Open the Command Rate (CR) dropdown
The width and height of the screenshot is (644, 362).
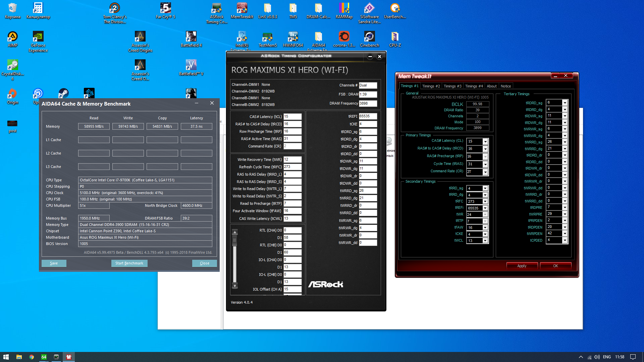coord(485,172)
